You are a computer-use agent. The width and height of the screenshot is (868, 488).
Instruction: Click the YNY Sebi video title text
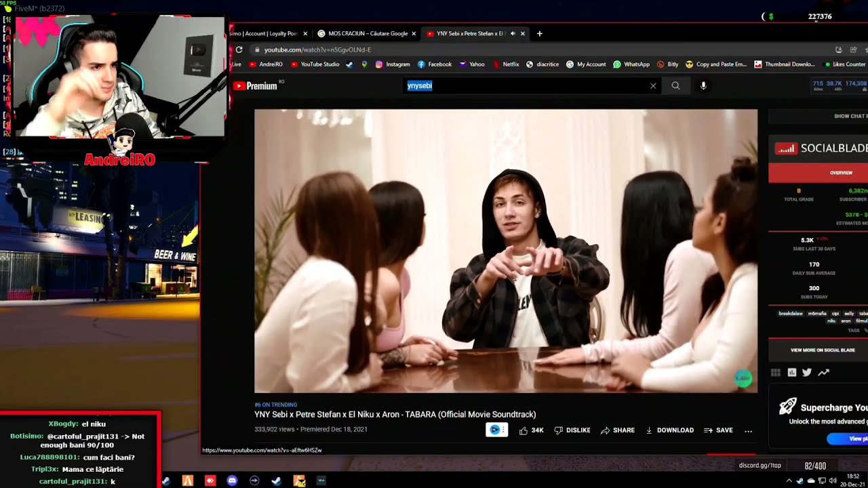pyautogui.click(x=395, y=414)
